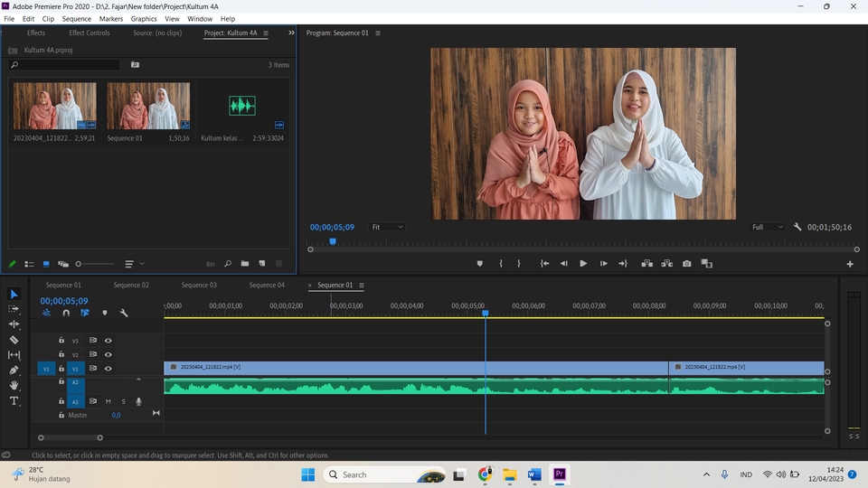The image size is (868, 488).
Task: Open the Markers menu
Action: tap(110, 18)
